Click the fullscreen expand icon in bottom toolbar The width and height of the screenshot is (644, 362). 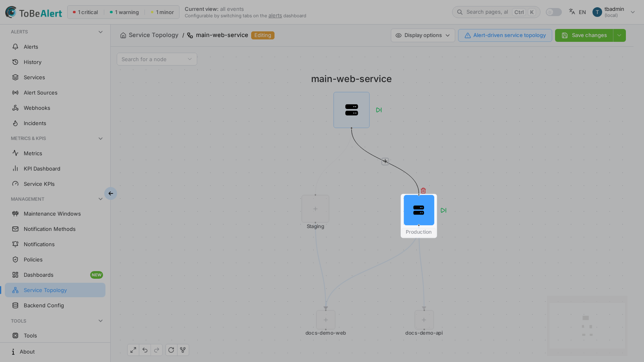pyautogui.click(x=133, y=350)
